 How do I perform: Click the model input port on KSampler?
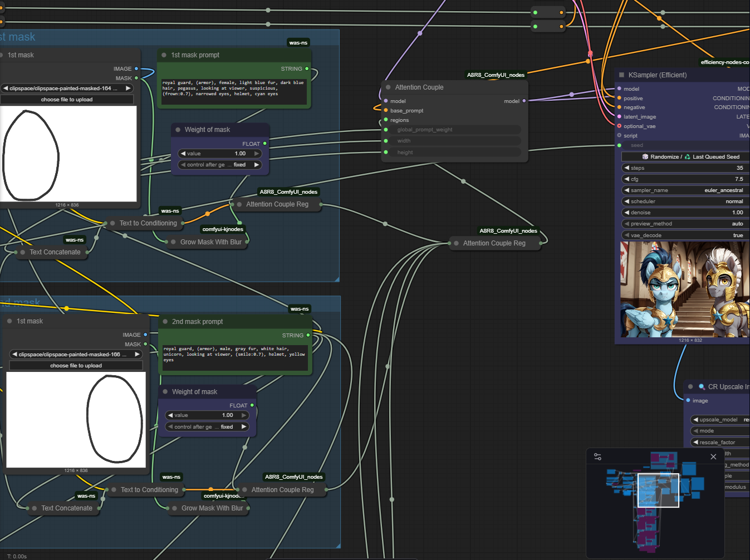[619, 89]
